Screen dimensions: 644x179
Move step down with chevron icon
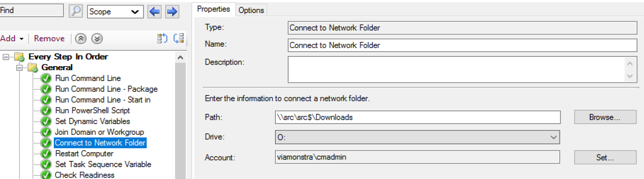[97, 39]
